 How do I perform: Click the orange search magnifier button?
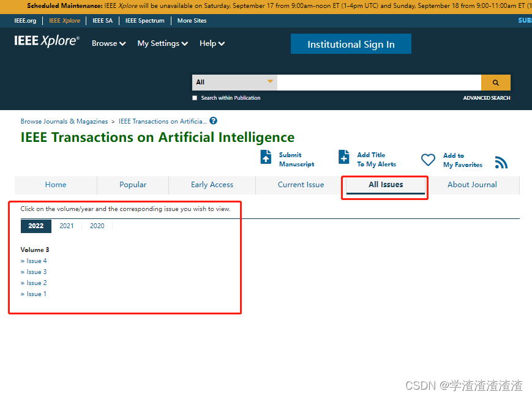pos(495,83)
